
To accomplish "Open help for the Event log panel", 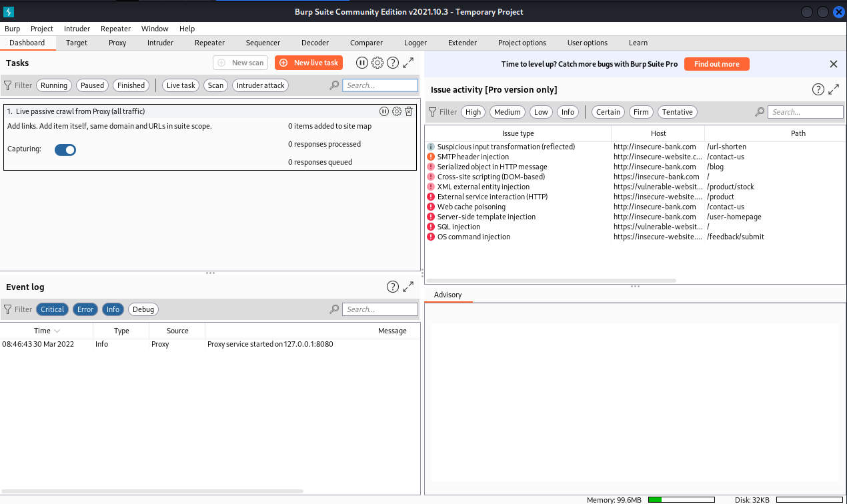I will [x=393, y=287].
